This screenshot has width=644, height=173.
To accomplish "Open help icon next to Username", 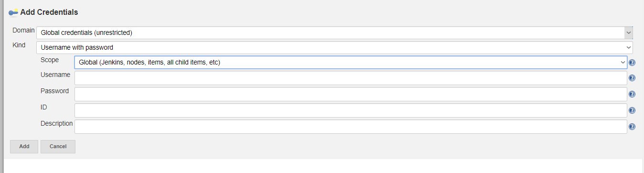I will point(632,78).
